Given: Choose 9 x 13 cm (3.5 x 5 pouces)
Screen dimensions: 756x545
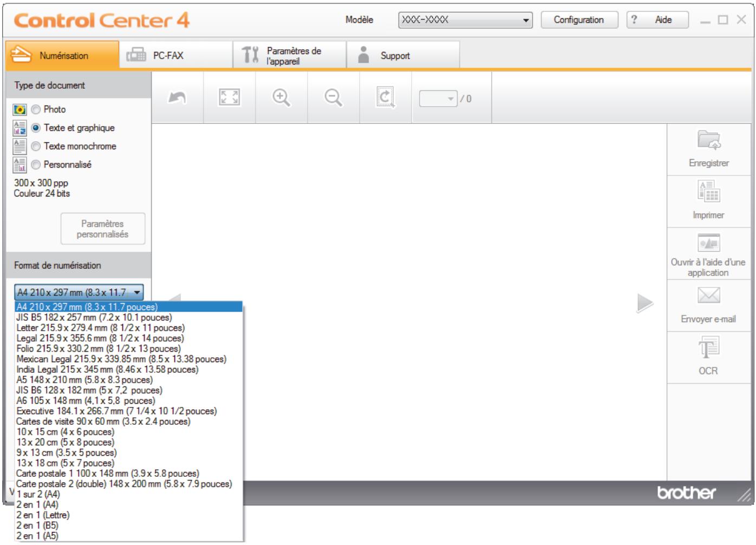Looking at the screenshot, I should 129,452.
